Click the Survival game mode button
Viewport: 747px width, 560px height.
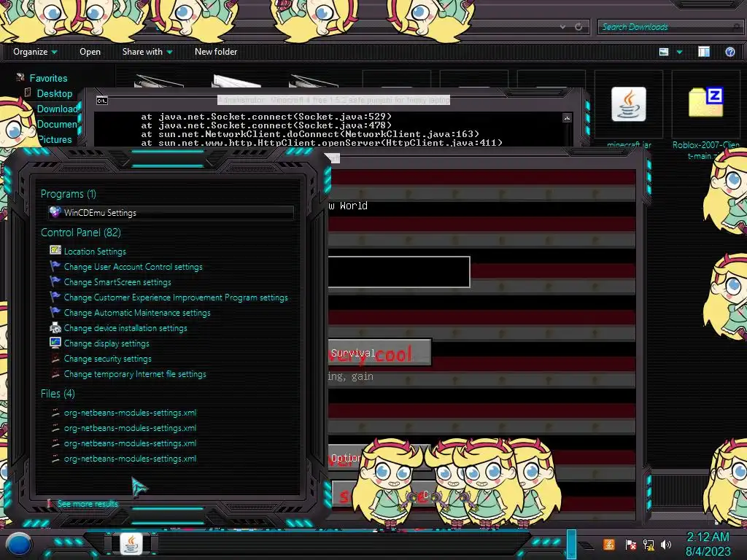click(x=379, y=352)
